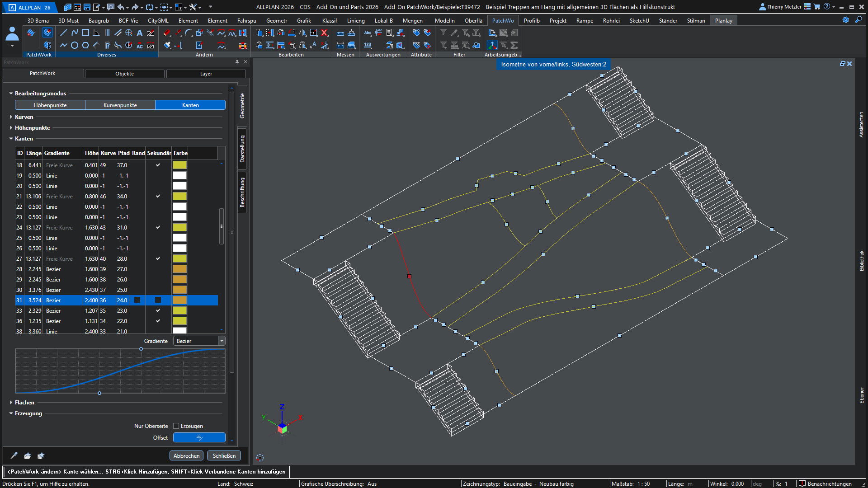868x488 pixels.
Task: Open the Sigma tool in Arbeitsumgebung
Action: pyautogui.click(x=514, y=45)
